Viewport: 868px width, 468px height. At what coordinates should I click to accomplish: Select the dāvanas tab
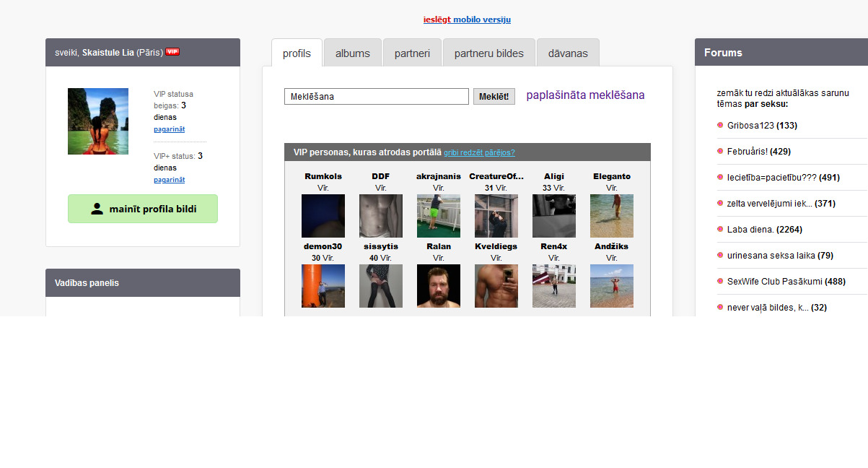coord(568,53)
